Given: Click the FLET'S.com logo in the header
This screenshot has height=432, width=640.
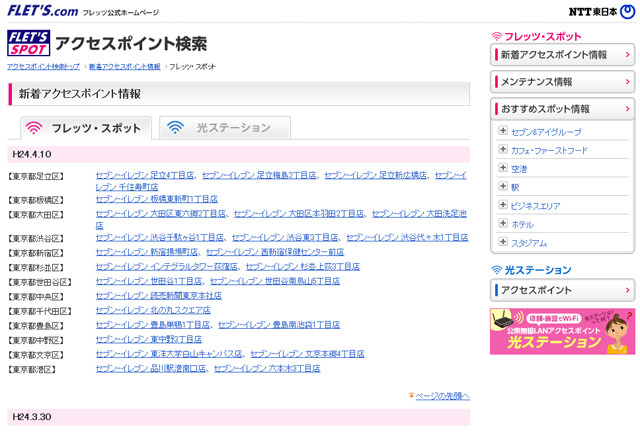Looking at the screenshot, I should pyautogui.click(x=42, y=11).
